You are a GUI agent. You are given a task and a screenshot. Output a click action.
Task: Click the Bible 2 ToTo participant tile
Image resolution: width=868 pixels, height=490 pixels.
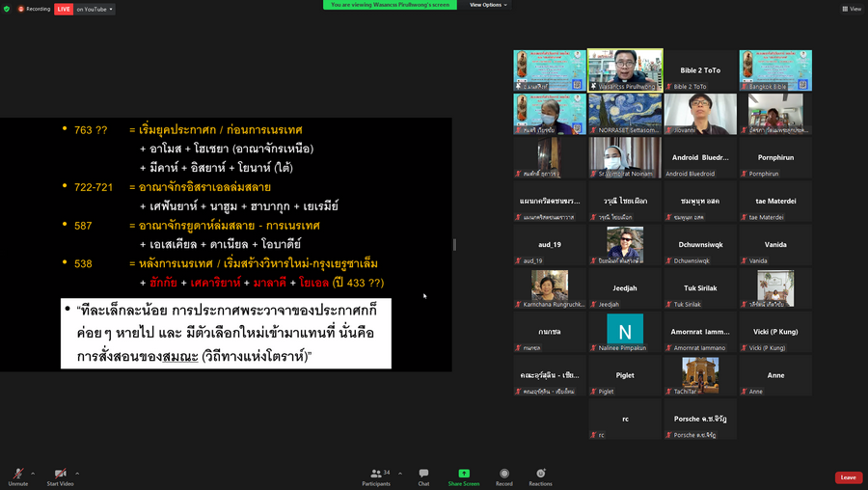[x=700, y=70]
